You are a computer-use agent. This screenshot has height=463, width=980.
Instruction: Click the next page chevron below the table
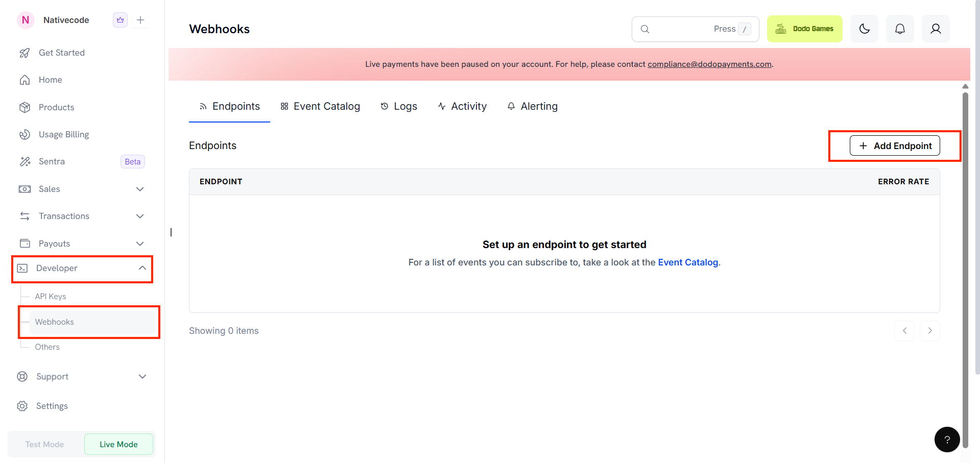pyautogui.click(x=929, y=331)
